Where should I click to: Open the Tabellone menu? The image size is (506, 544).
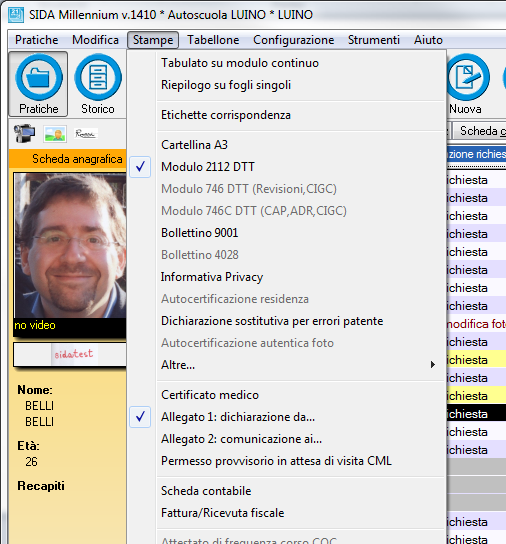pos(213,40)
